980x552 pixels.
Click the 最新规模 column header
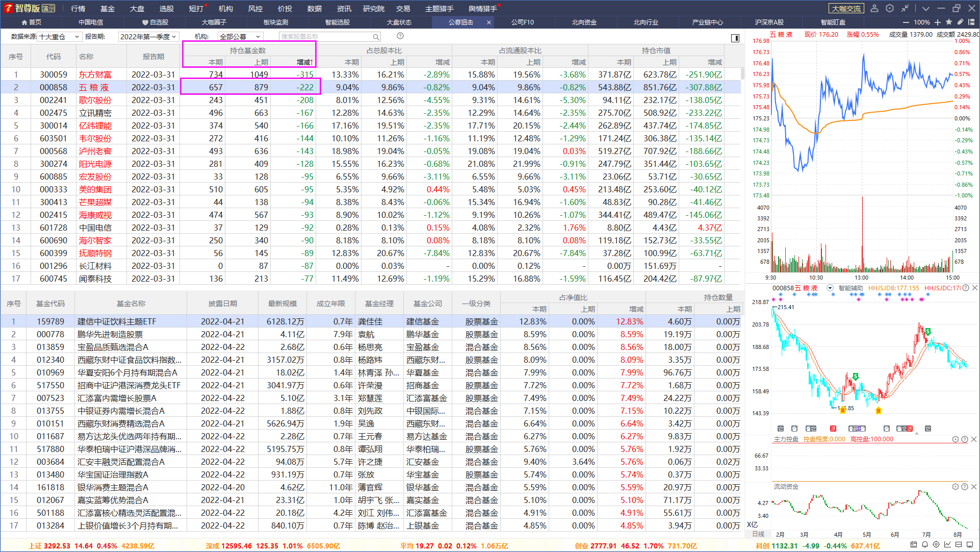(282, 304)
